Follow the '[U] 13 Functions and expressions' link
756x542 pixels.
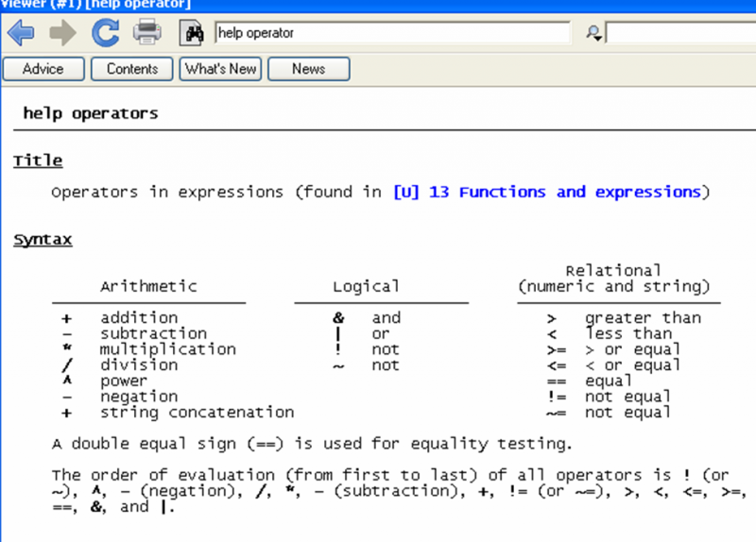click(548, 192)
